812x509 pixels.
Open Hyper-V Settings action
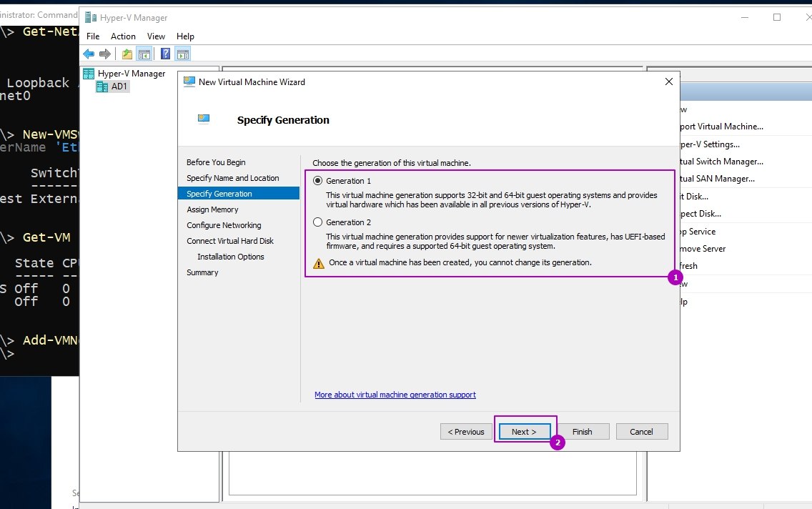(x=710, y=144)
